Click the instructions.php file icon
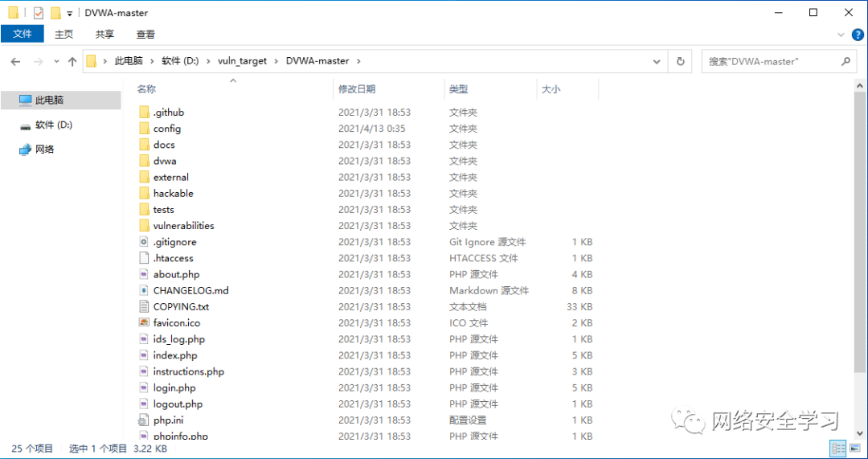Screen dimensions: 868x459 pyautogui.click(x=144, y=371)
